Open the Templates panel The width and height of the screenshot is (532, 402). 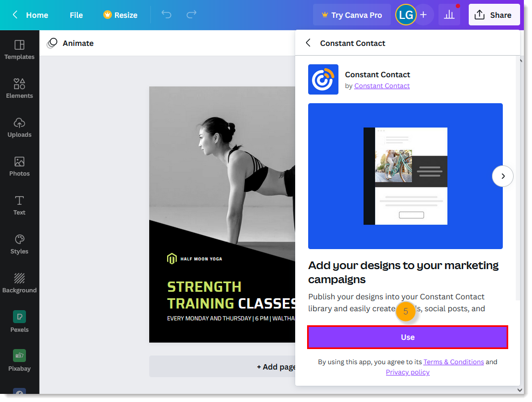(x=19, y=50)
